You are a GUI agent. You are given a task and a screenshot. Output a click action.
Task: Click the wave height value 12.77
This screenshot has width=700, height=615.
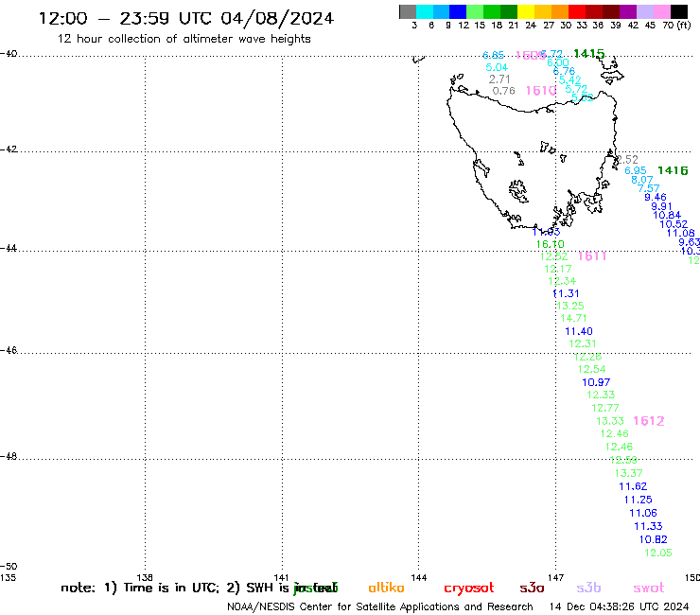605,408
